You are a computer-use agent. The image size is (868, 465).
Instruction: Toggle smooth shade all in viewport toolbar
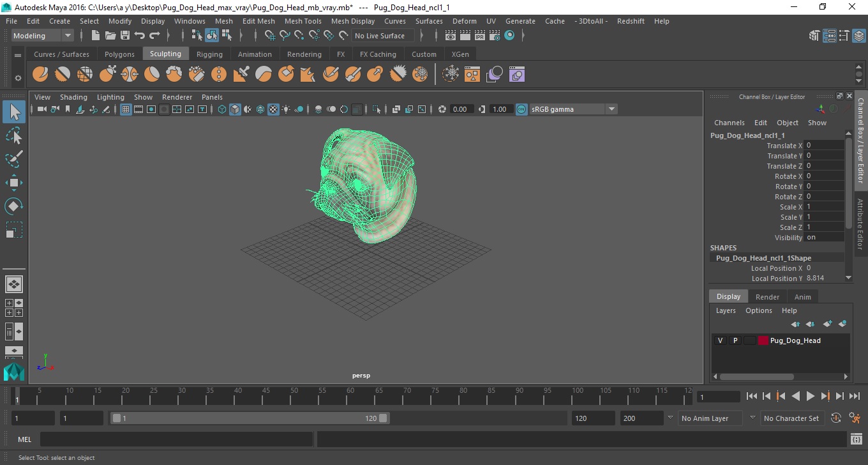[x=235, y=109]
